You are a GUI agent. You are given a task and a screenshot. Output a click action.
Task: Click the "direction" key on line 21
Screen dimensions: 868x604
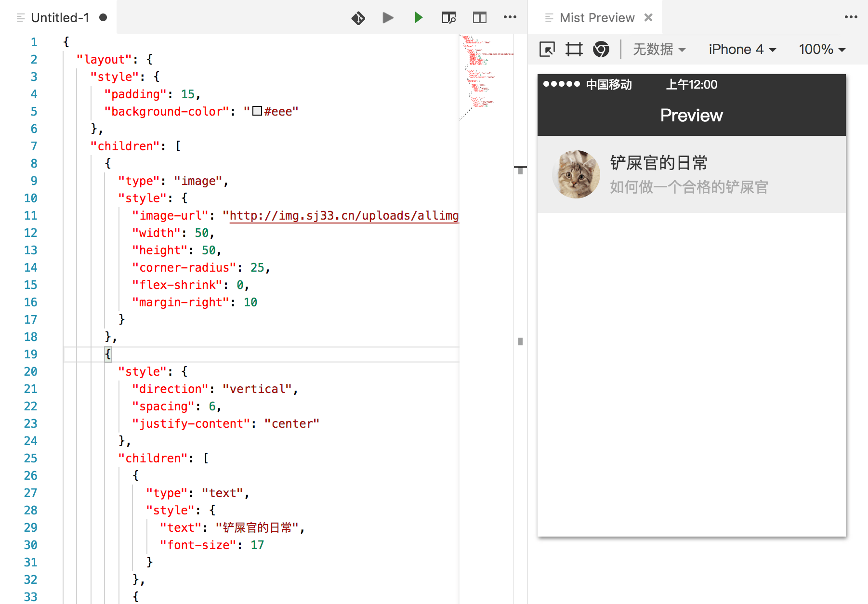coord(170,389)
